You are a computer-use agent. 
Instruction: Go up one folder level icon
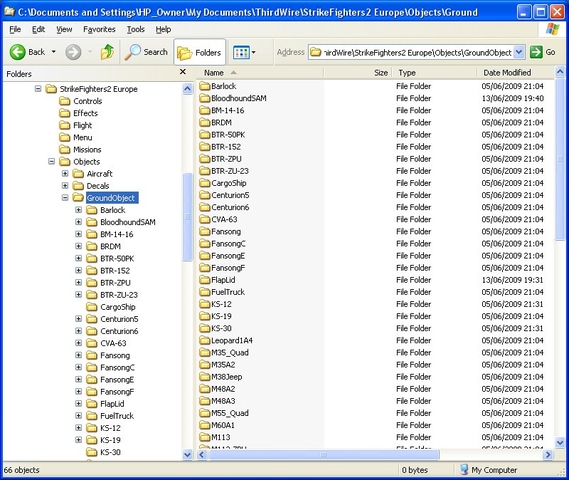pos(107,52)
